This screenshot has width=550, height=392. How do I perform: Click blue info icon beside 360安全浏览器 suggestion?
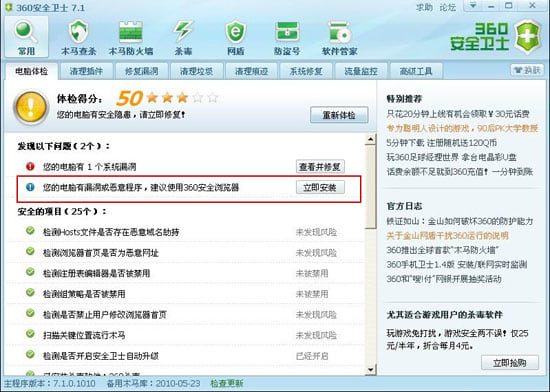(30, 187)
